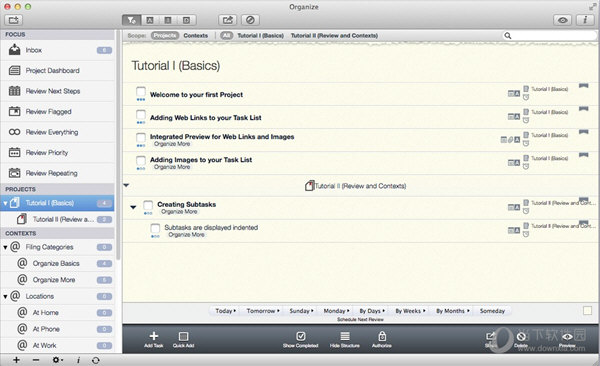Open Tomorrow schedule dropdown
Screen dimensions: 600x366
tap(263, 311)
